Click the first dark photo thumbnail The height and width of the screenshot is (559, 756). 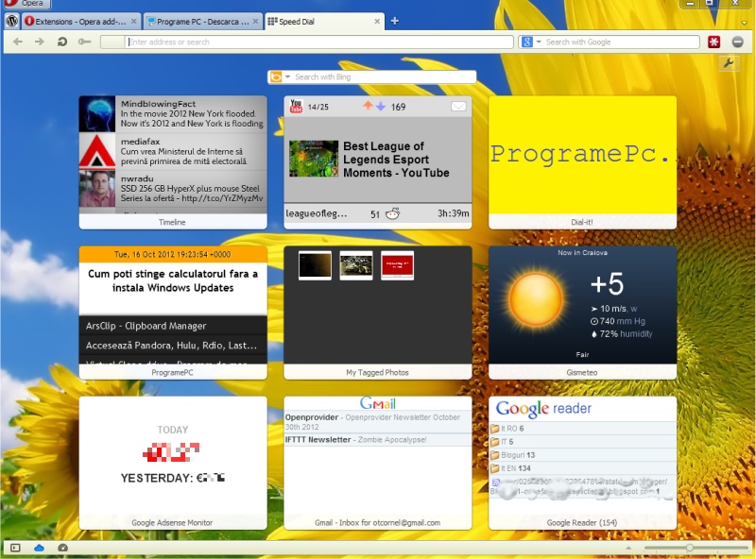point(315,265)
